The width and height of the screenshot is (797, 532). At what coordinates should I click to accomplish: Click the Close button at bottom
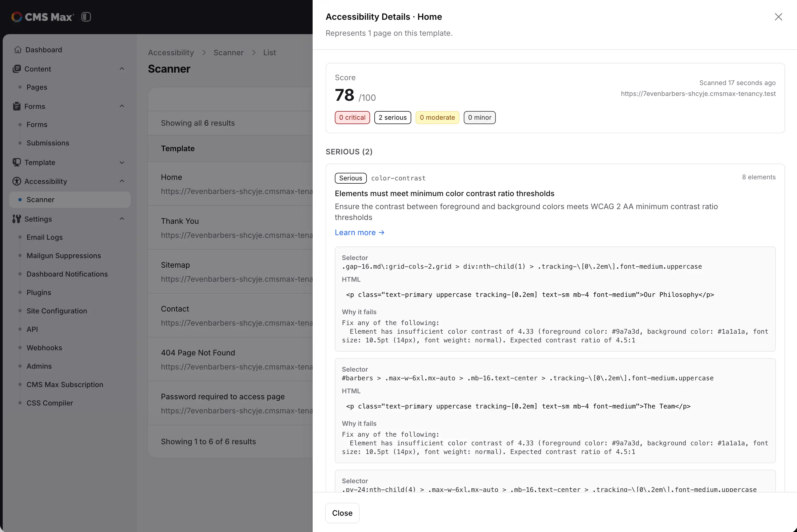click(x=342, y=513)
